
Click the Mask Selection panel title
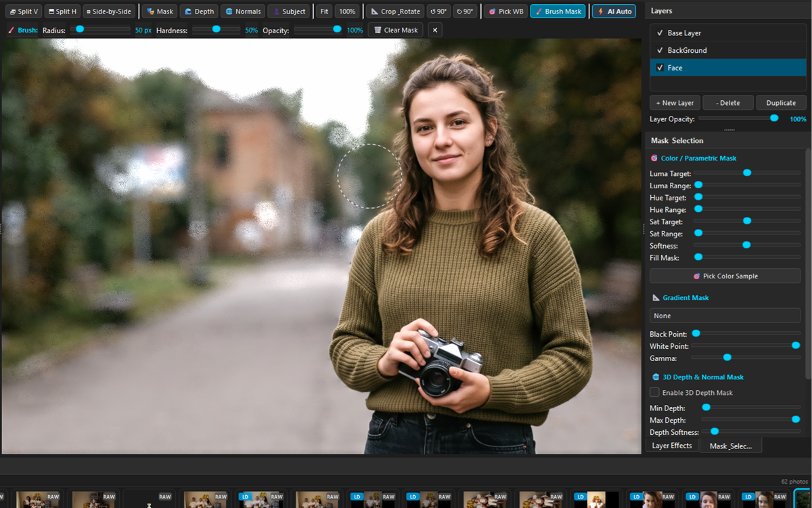tap(677, 140)
